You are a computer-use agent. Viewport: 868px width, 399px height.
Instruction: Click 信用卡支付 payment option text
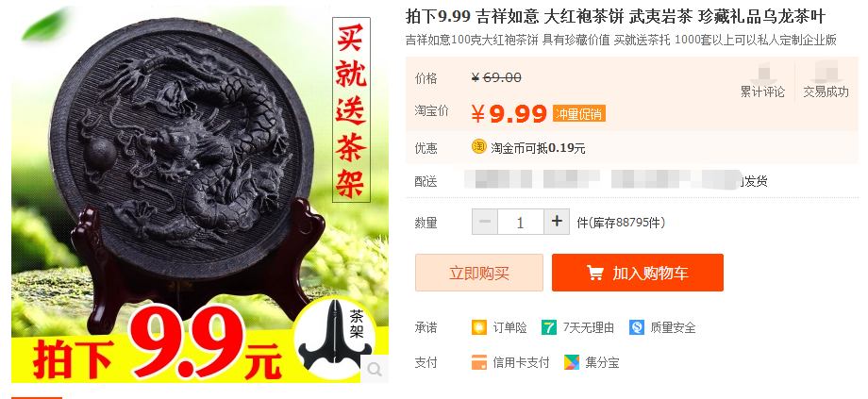pyautogui.click(x=521, y=362)
